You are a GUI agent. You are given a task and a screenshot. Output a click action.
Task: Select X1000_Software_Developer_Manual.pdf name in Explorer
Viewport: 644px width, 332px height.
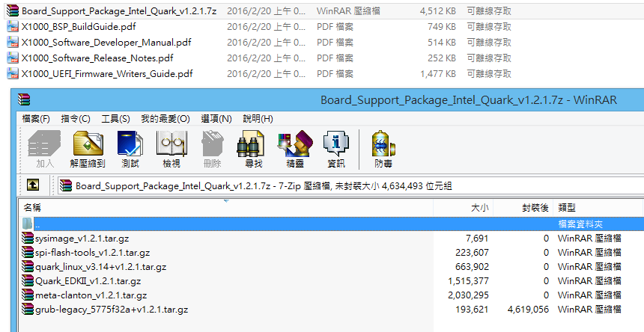click(106, 42)
